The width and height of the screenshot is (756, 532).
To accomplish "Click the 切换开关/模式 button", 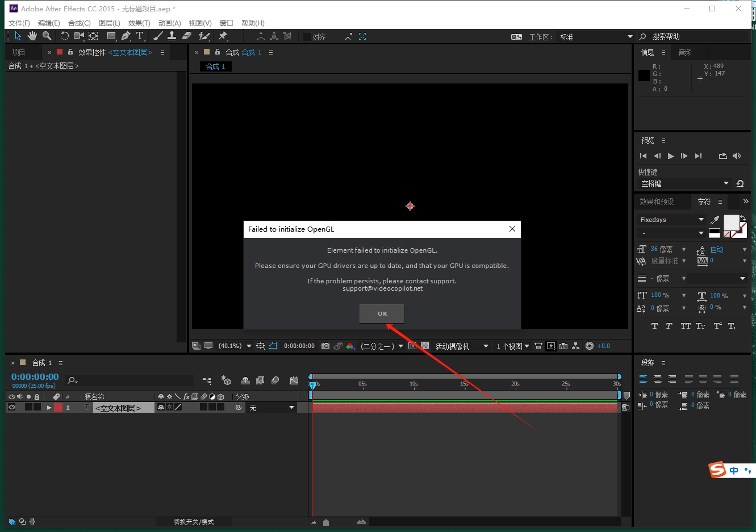I will tap(194, 522).
